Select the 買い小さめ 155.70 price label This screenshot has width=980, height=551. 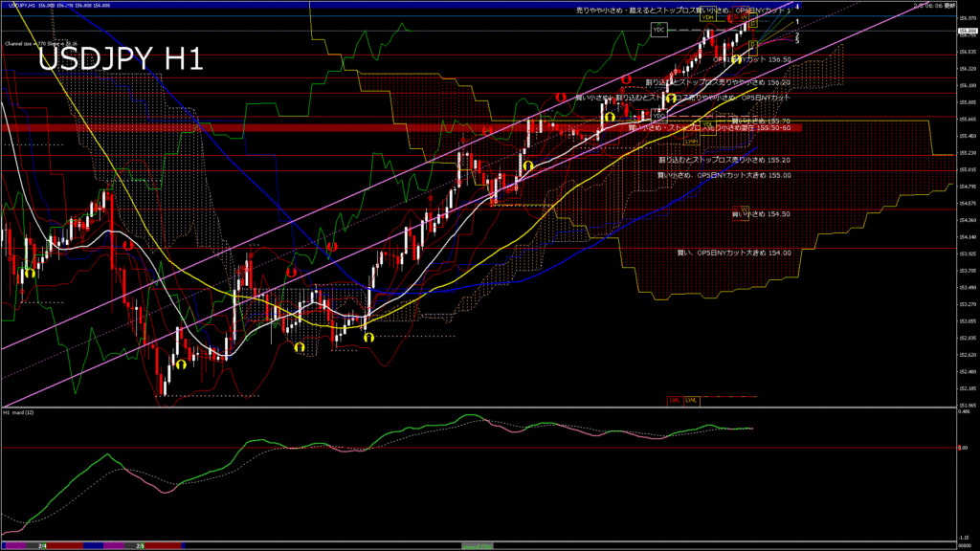[761, 121]
